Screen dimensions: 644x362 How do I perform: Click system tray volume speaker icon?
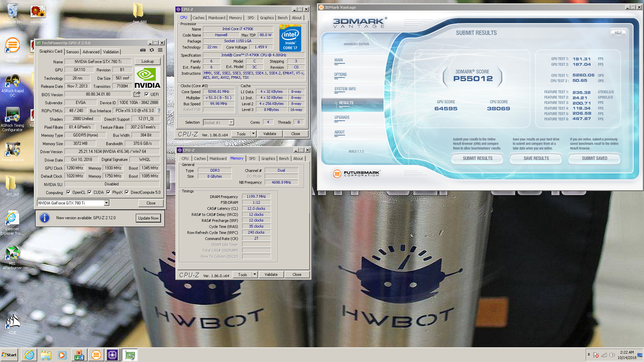tap(612, 355)
